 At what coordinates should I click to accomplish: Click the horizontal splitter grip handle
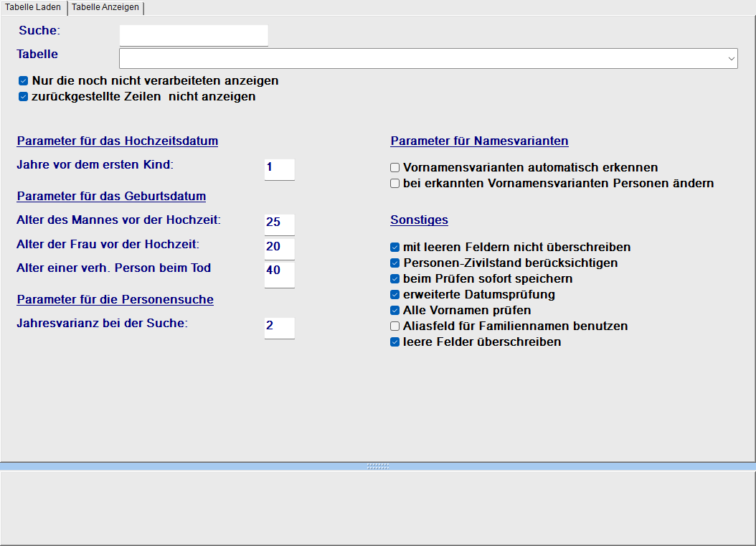pyautogui.click(x=378, y=466)
